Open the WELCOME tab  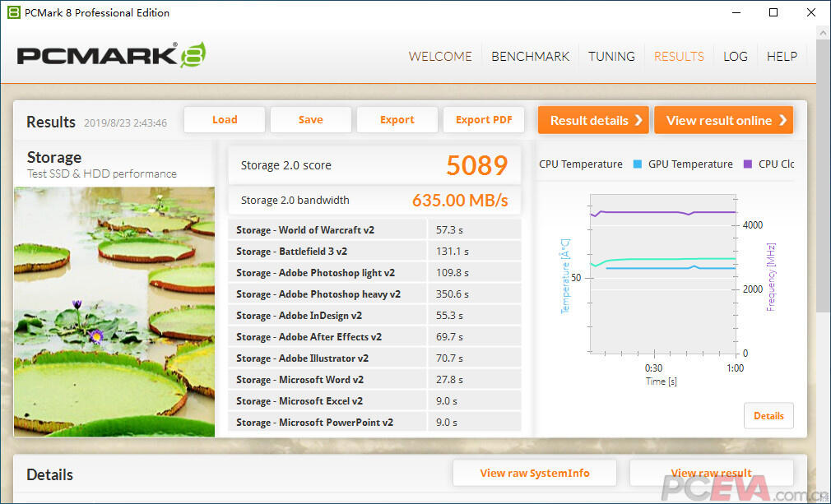[440, 56]
